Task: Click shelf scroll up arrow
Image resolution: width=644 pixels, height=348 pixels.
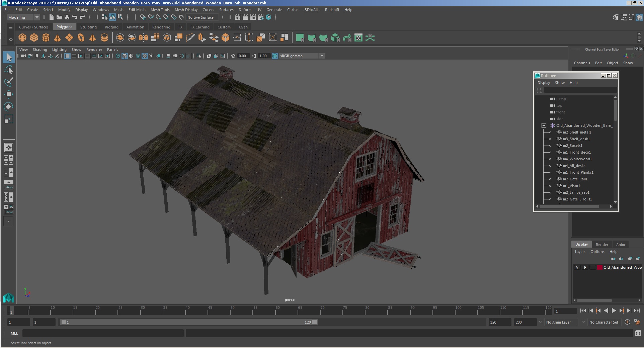Action: pos(639,33)
